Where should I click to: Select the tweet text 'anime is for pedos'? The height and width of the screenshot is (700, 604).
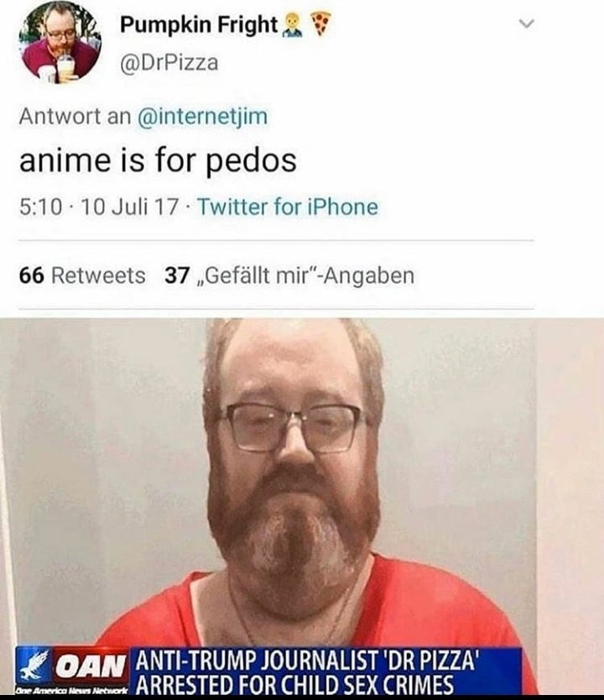pos(158,160)
